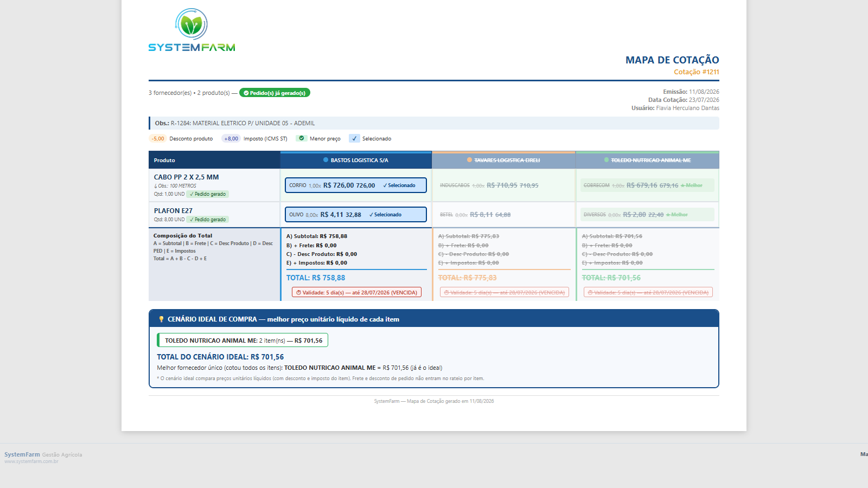868x488 pixels.
Task: Click the Melhor star in the COBRECOM cell
Action: [682, 185]
